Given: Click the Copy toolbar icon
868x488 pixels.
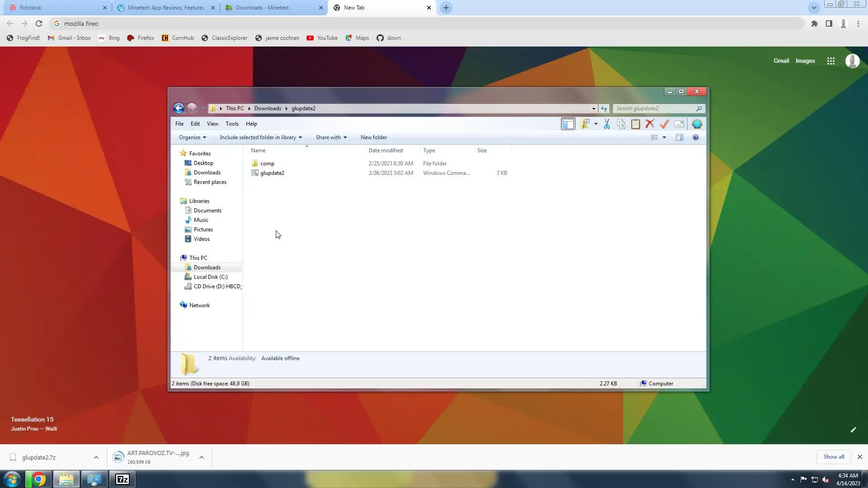Looking at the screenshot, I should coord(621,124).
